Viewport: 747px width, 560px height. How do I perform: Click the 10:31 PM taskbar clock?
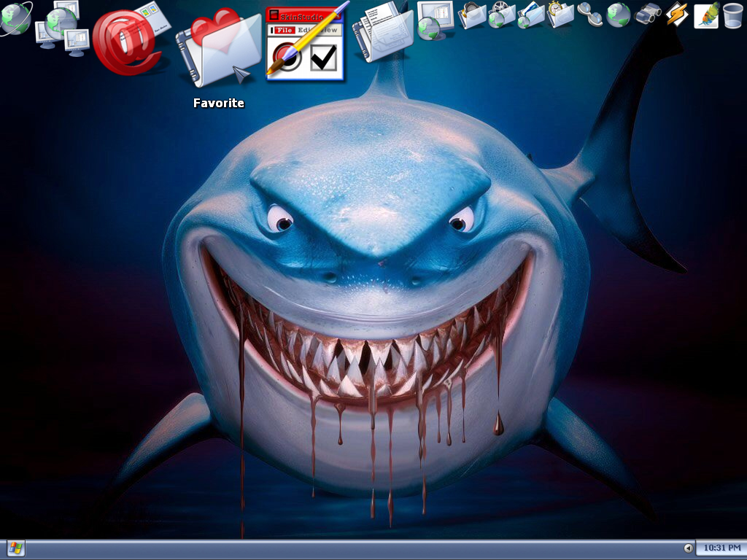(x=721, y=548)
